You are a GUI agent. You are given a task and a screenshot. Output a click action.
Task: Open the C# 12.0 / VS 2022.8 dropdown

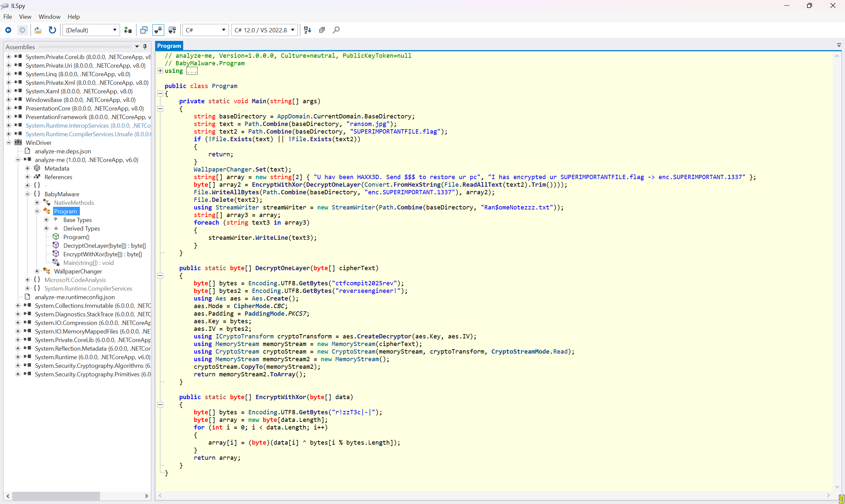point(264,30)
